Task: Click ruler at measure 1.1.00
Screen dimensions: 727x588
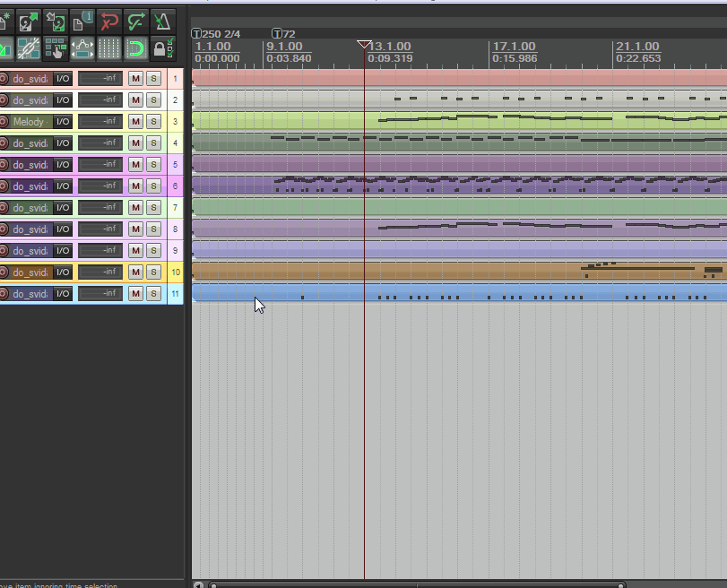Action: pyautogui.click(x=212, y=47)
